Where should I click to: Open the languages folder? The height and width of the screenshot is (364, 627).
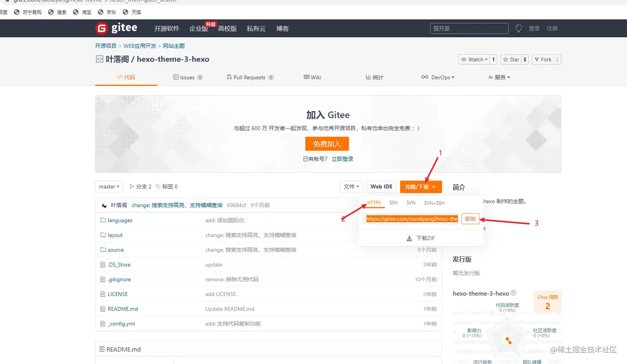coord(120,220)
